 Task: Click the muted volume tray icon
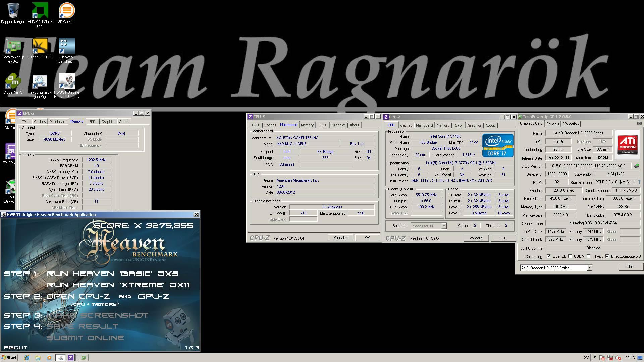coord(618,358)
